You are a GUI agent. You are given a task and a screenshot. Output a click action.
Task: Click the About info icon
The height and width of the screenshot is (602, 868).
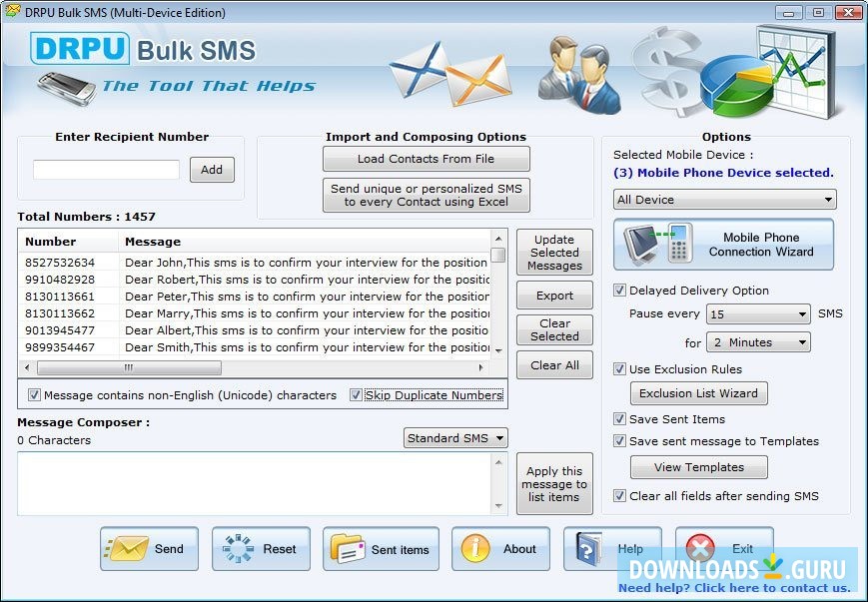pyautogui.click(x=475, y=549)
